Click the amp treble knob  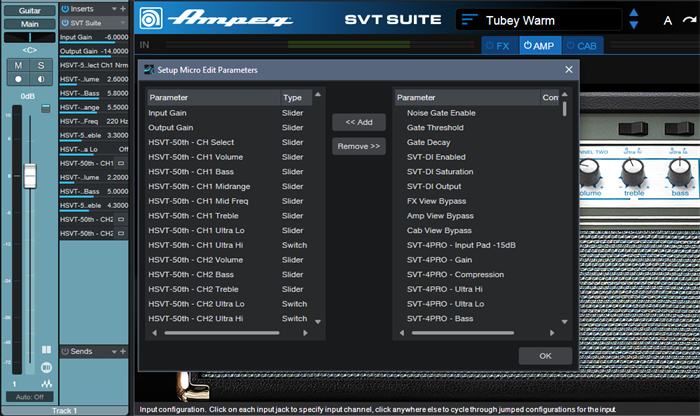pos(633,172)
